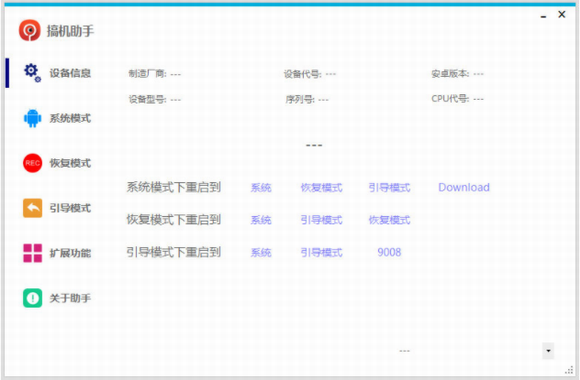The image size is (580, 380).
Task: Open the green exclamation 关于助手 icon
Action: (33, 298)
